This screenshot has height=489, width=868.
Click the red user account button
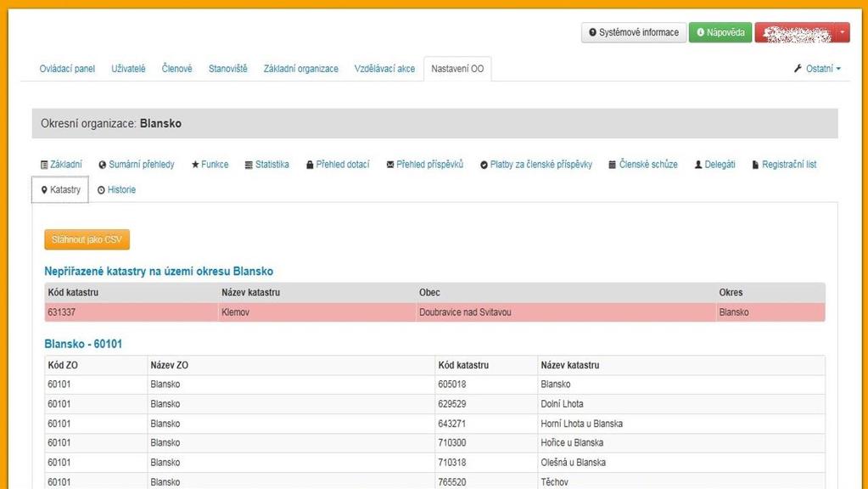(796, 32)
